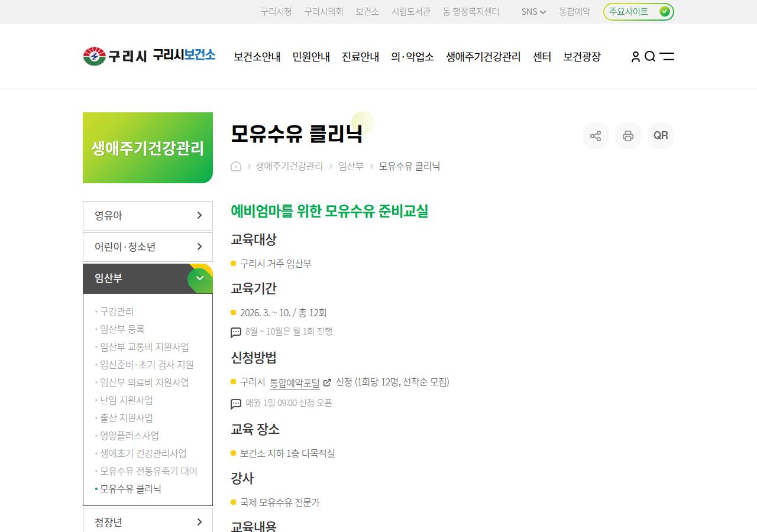Go to 구리시청 top link
Viewport: 757px width, 532px height.
pyautogui.click(x=276, y=11)
